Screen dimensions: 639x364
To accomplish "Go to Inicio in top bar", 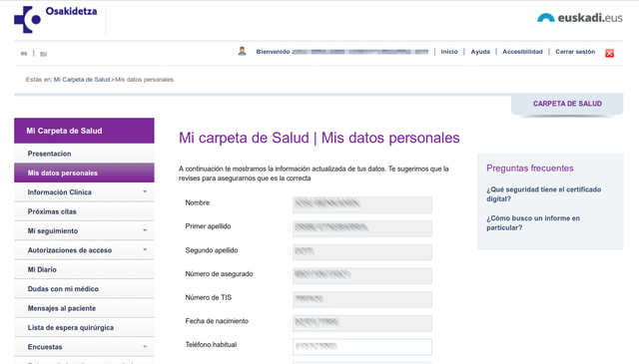I will (x=449, y=52).
